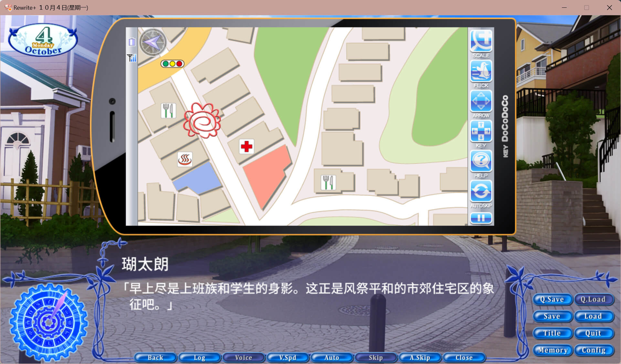This screenshot has height=364, width=621.
Task: Click the Load button
Action: point(593,316)
